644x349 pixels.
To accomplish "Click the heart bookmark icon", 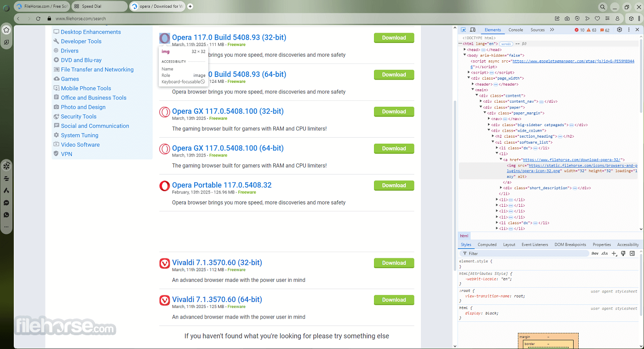I will (598, 18).
